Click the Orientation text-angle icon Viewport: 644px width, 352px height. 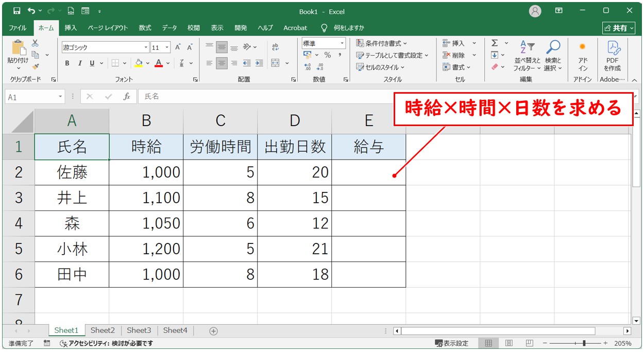point(247,47)
